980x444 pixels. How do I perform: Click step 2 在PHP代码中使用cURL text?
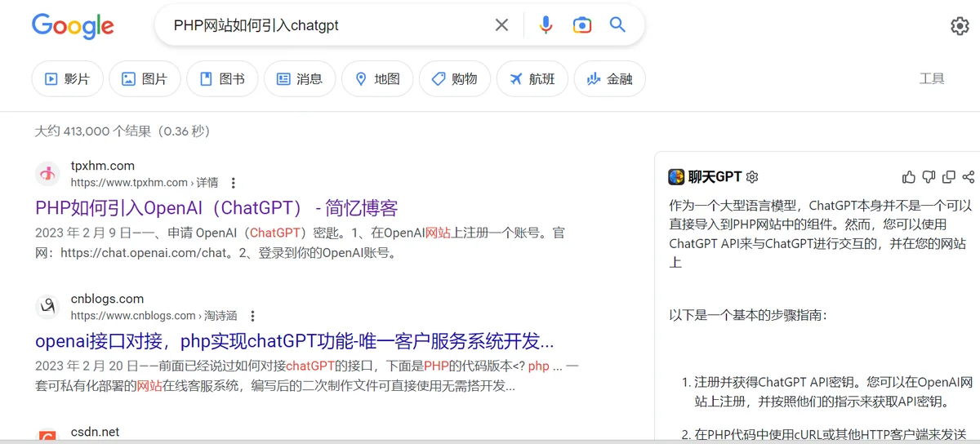(x=831, y=435)
